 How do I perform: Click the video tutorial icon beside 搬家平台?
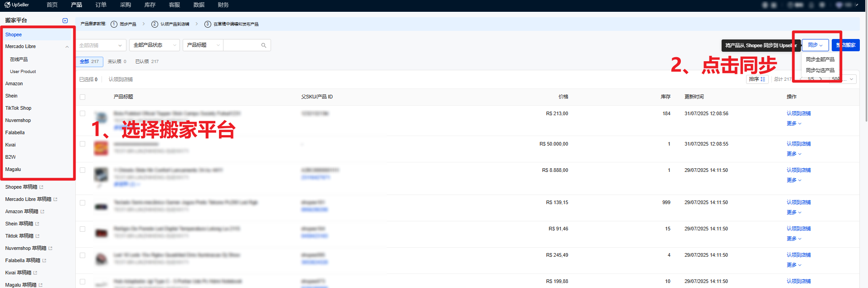pyautogui.click(x=65, y=20)
